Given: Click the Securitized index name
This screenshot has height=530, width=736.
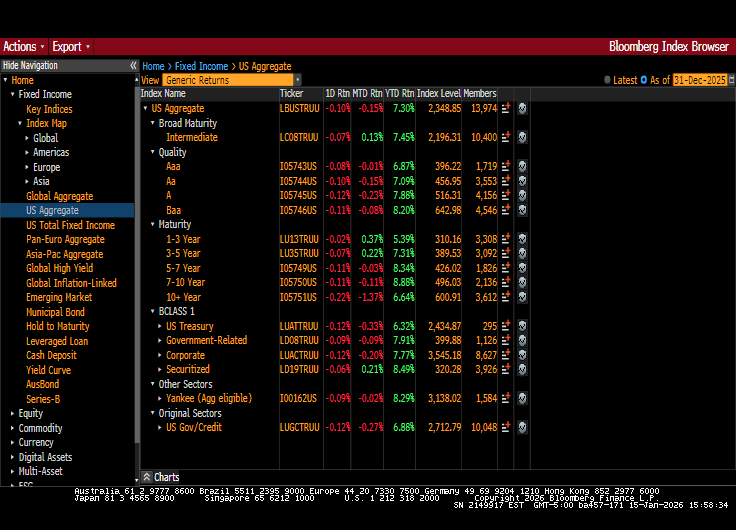Looking at the screenshot, I should coord(188,369).
